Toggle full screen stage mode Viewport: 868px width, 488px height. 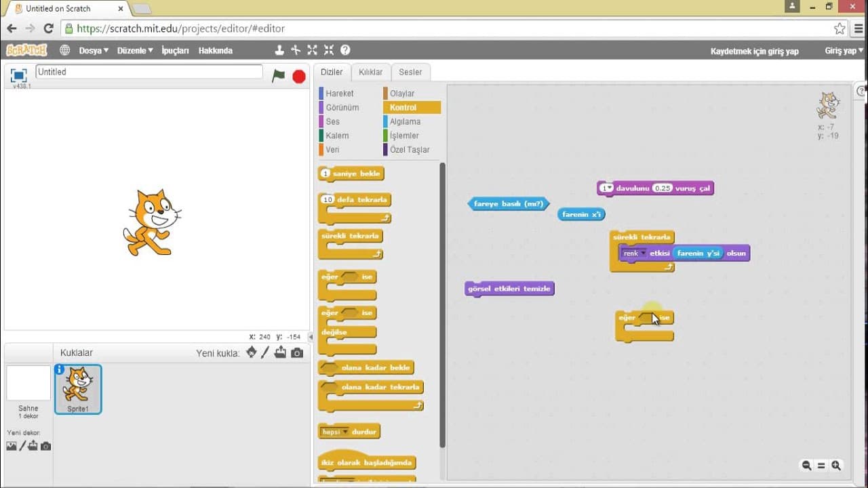point(18,75)
